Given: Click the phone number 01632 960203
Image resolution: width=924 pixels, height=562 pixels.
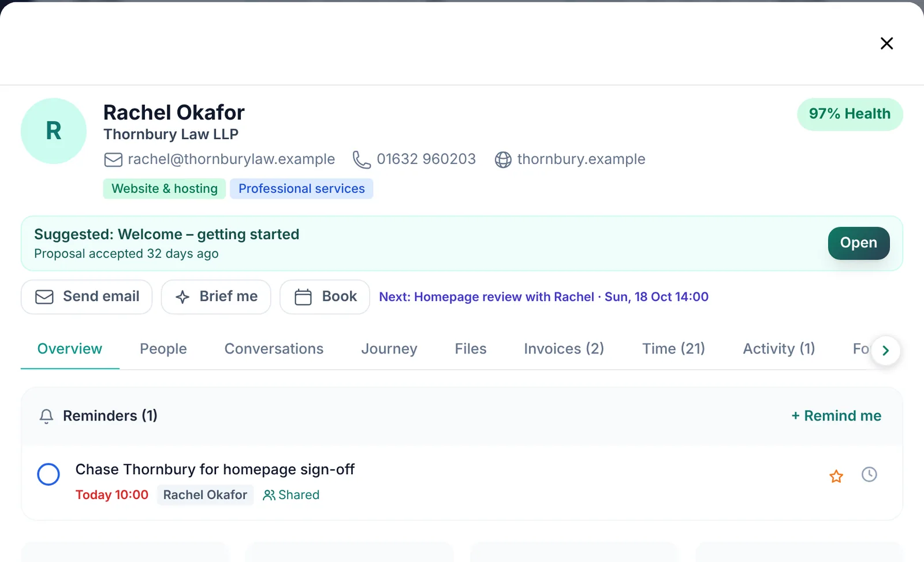Looking at the screenshot, I should tap(426, 159).
